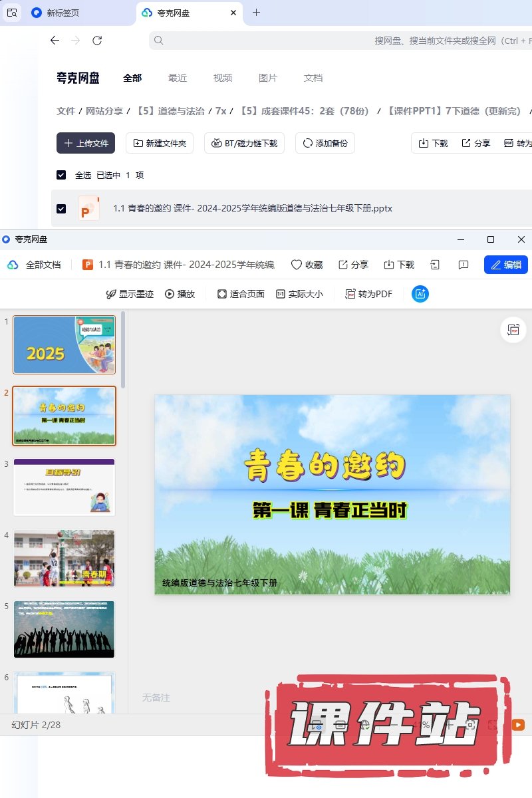Image resolution: width=532 pixels, height=798 pixels.
Task: Open the 7x breadcrumb folder link
Action: point(221,111)
